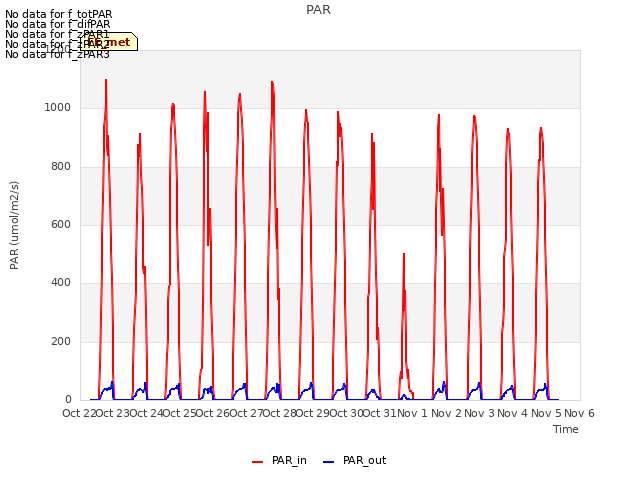Toggle the PAR_in legend entry
Viewport: 640px width, 480px height.
tap(279, 461)
